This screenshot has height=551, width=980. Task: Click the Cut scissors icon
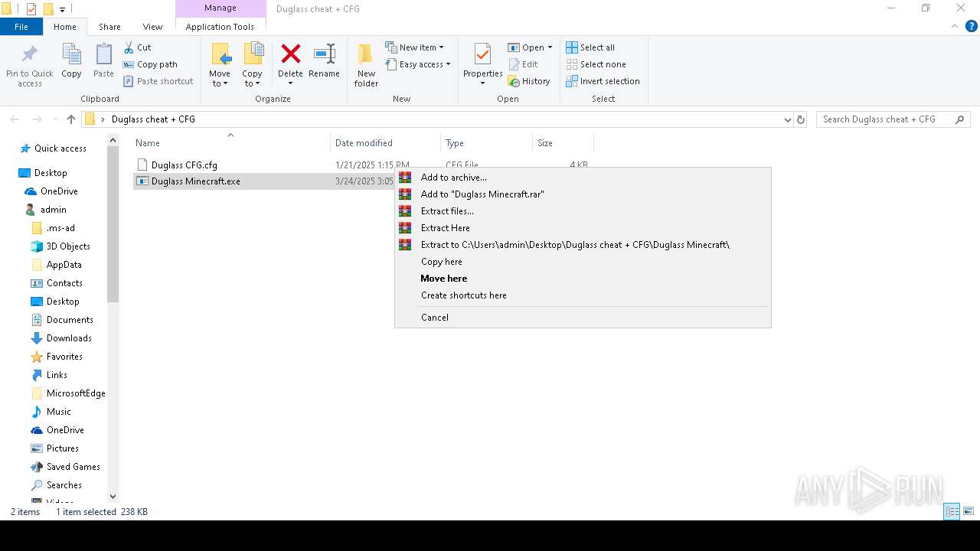click(x=129, y=47)
